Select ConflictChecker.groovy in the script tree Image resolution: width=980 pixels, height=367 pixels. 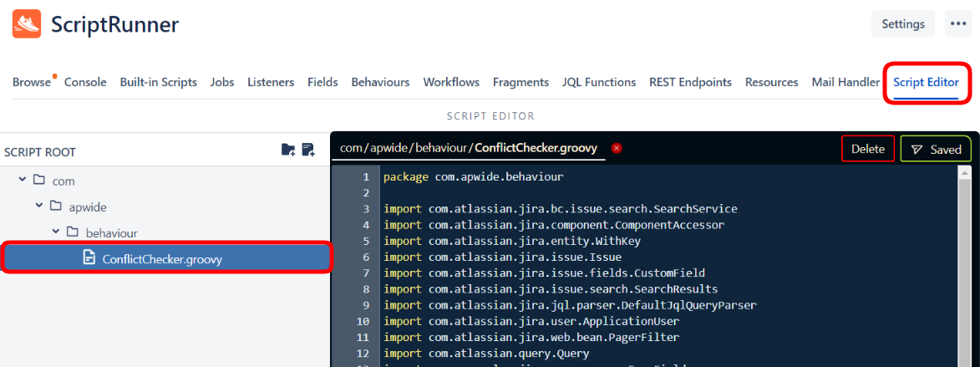tap(162, 259)
